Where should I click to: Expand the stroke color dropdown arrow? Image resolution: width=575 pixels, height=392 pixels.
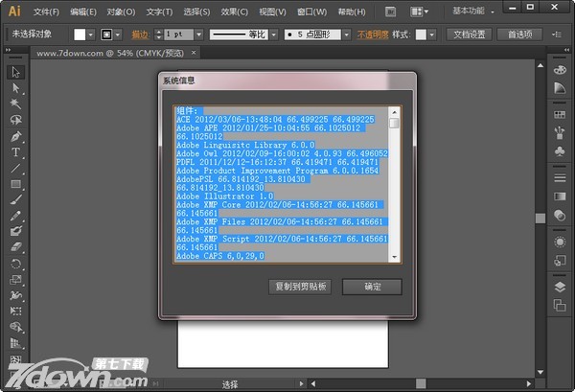[117, 35]
